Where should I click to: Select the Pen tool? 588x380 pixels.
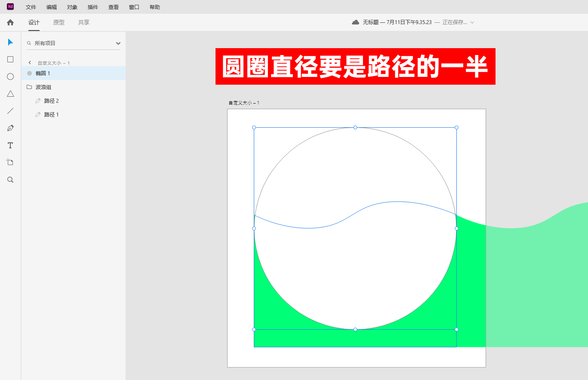10,128
